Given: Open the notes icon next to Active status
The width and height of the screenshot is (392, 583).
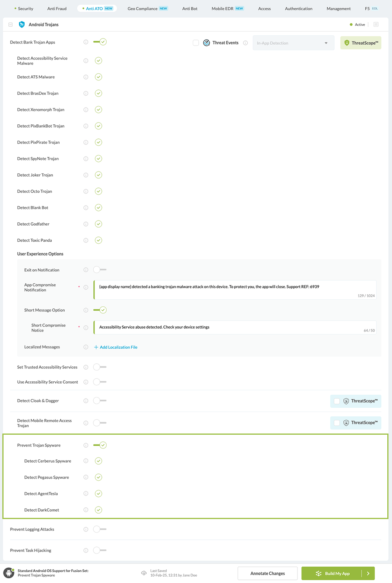Looking at the screenshot, I should coord(376,24).
